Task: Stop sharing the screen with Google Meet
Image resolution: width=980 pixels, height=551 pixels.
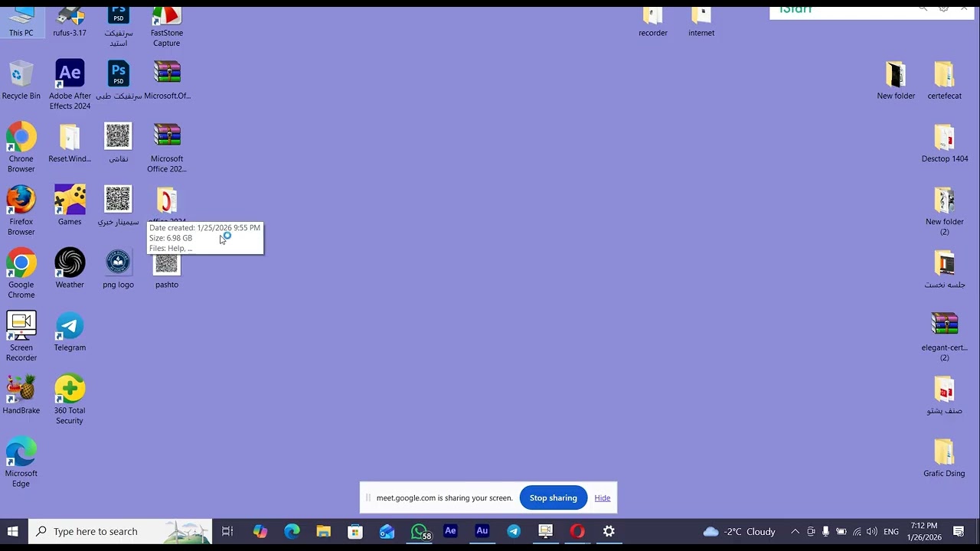Action: (x=554, y=498)
